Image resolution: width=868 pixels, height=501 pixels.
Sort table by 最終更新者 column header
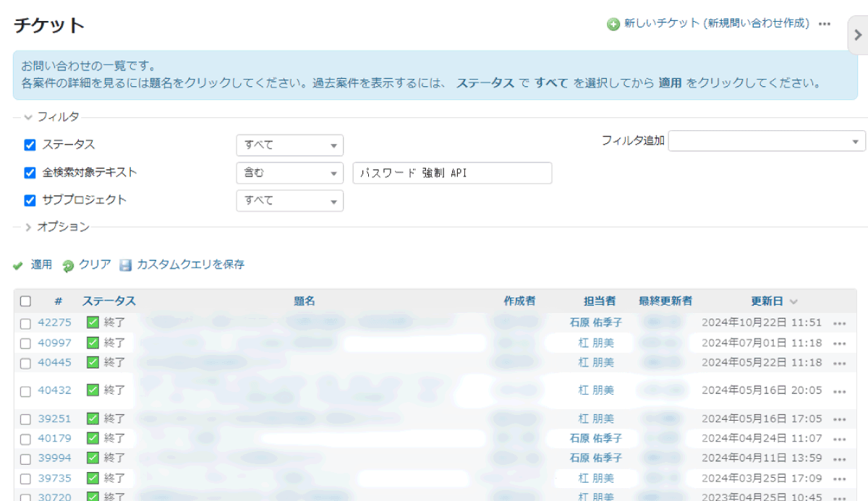(665, 301)
